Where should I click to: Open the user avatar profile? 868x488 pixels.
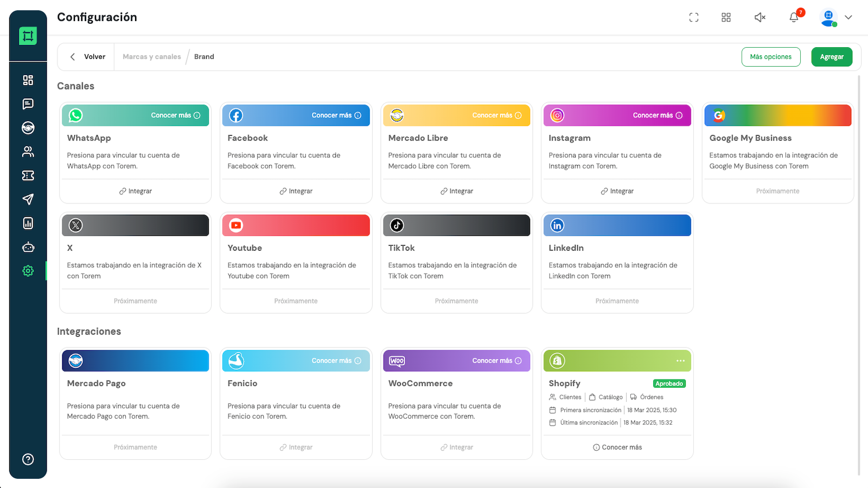click(x=828, y=17)
